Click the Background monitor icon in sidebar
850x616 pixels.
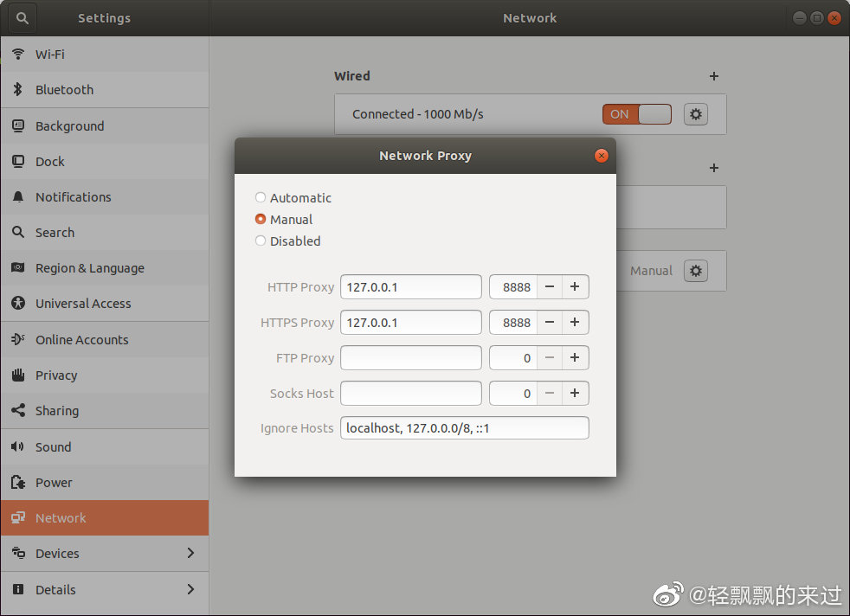18,125
